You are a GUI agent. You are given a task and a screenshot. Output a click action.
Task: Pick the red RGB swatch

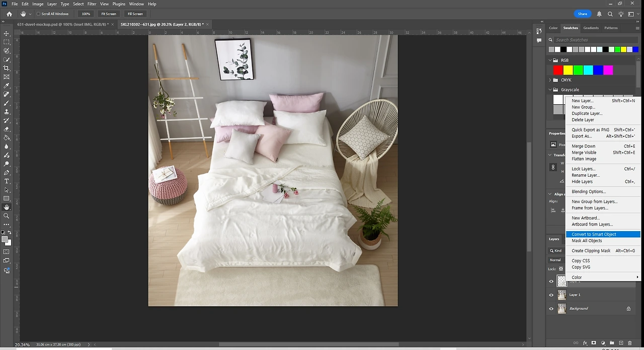point(557,70)
